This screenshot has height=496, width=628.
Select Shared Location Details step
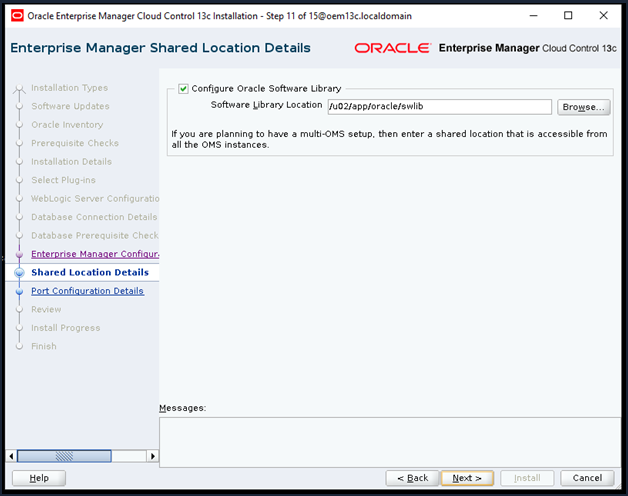click(x=90, y=272)
